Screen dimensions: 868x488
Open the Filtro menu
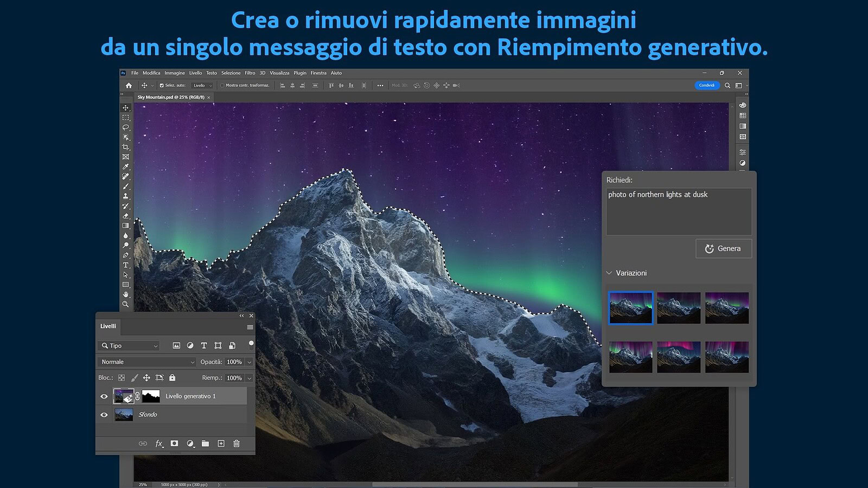[x=250, y=73]
